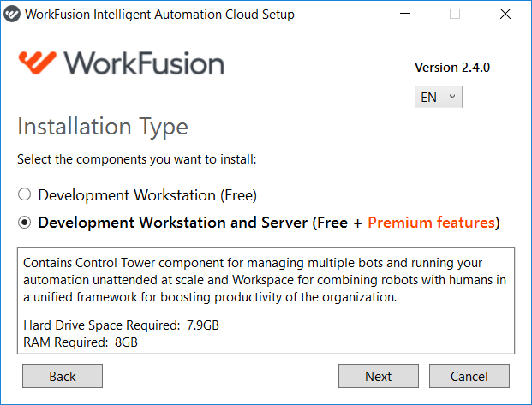Screen dimensions: 532x405
Task: Click the Development Workstation (Free) label
Action: point(147,195)
